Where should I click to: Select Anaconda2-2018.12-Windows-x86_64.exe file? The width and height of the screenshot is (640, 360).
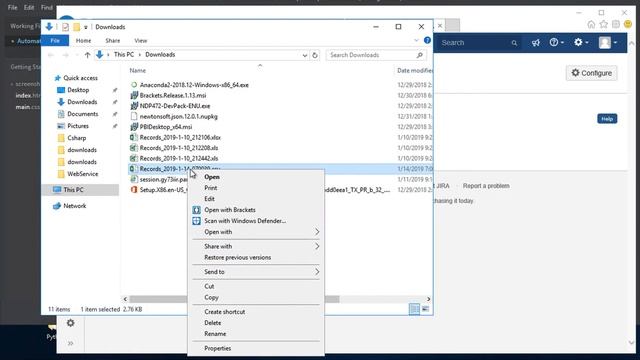click(x=194, y=85)
